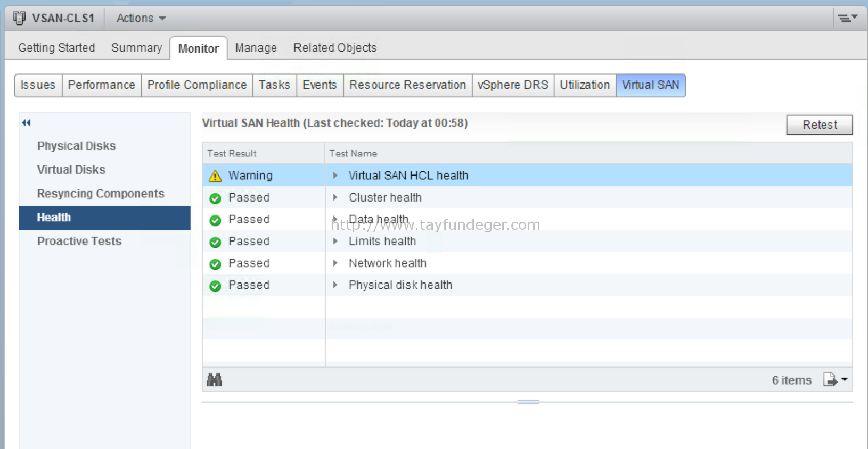868x449 pixels.
Task: Click Passed text in Network health row
Action: [249, 263]
